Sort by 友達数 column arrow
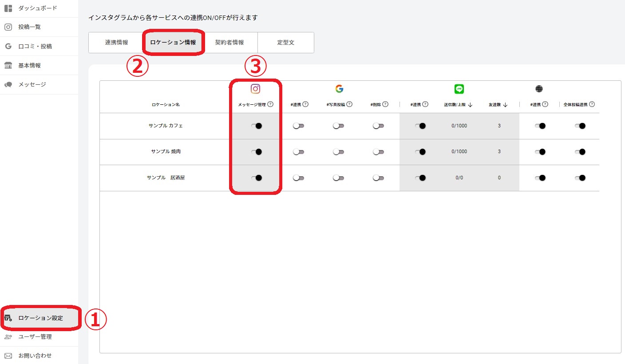Image resolution: width=625 pixels, height=364 pixels. [505, 105]
